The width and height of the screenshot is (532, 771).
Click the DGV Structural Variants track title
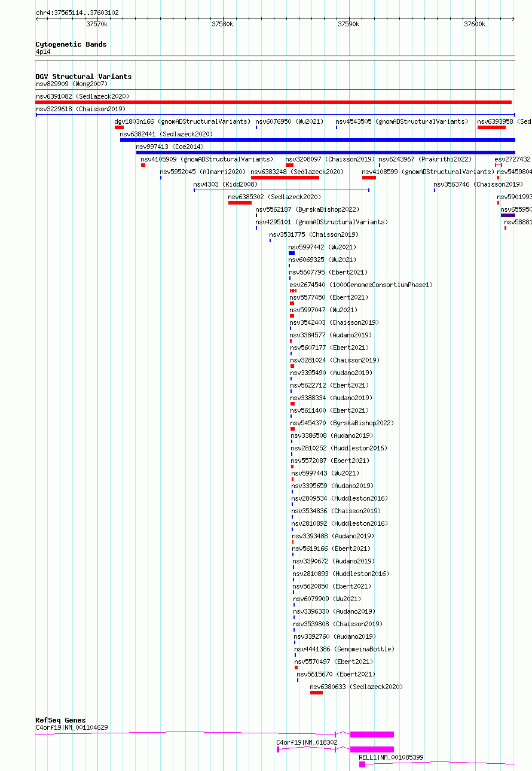tap(83, 77)
